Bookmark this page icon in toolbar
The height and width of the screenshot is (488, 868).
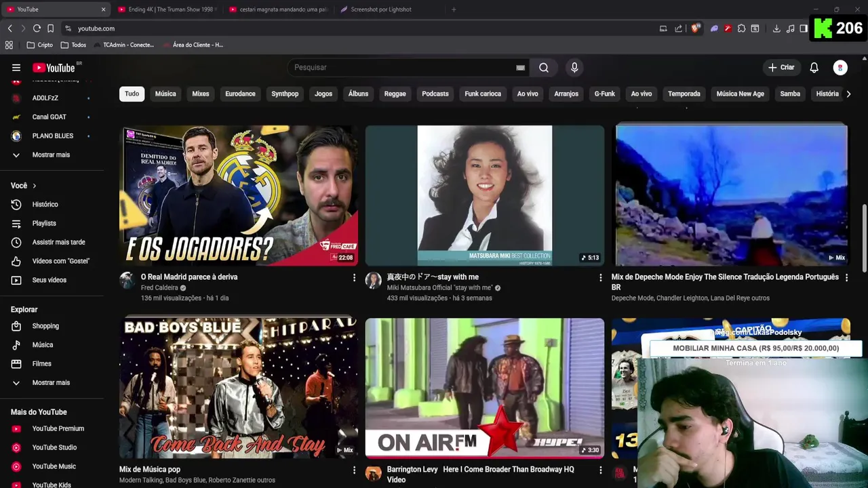click(50, 28)
